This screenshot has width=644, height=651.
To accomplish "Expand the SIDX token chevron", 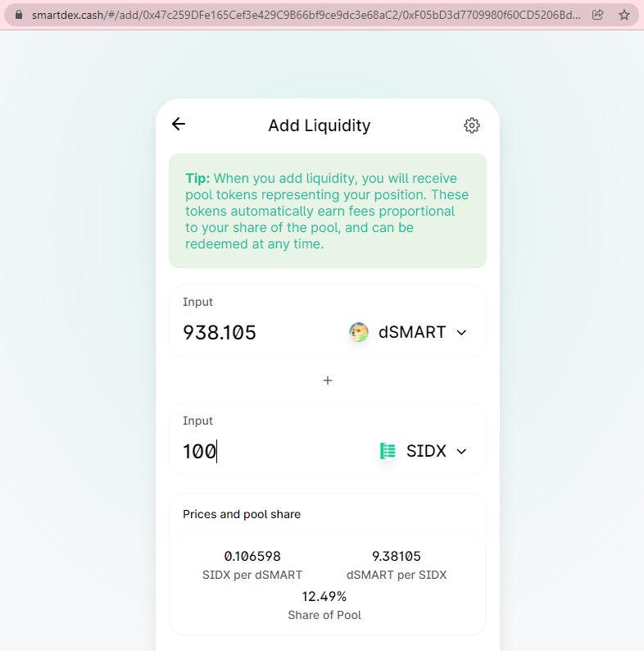I will tap(461, 451).
